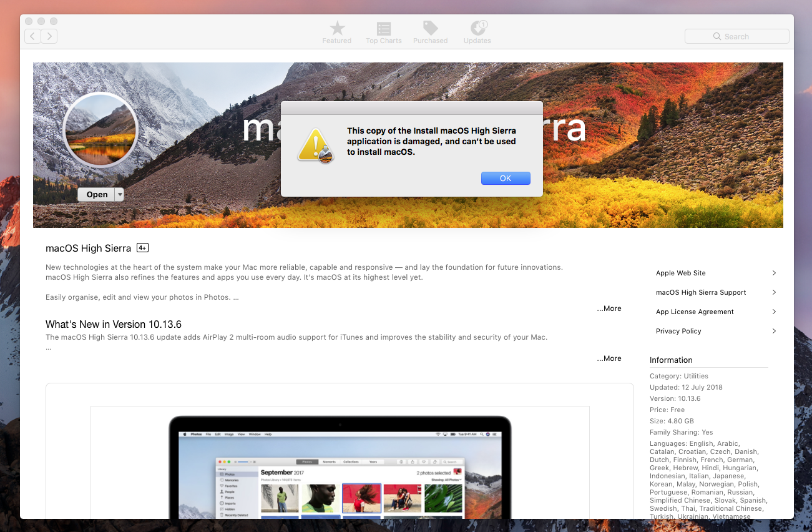Click Size: 4.80 GB text
The width and height of the screenshot is (812, 532).
coord(672,421)
